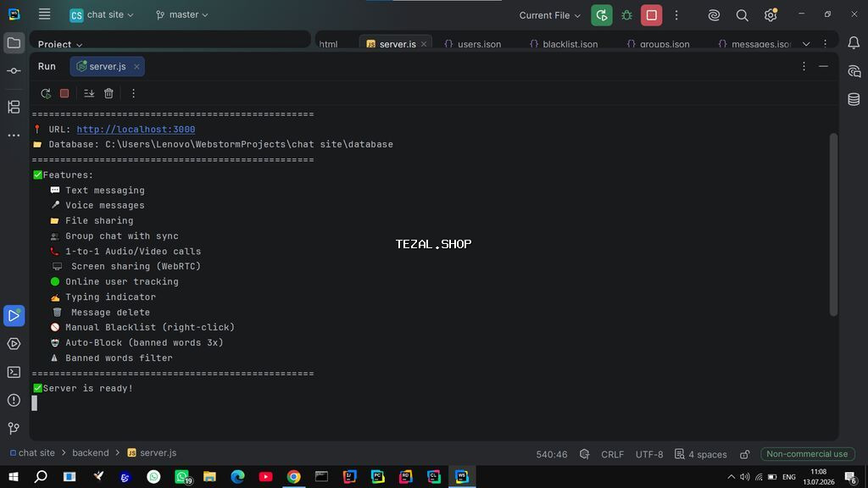Open the Run tool window sidebar icon
The height and width of the screenshot is (488, 868).
click(x=14, y=315)
